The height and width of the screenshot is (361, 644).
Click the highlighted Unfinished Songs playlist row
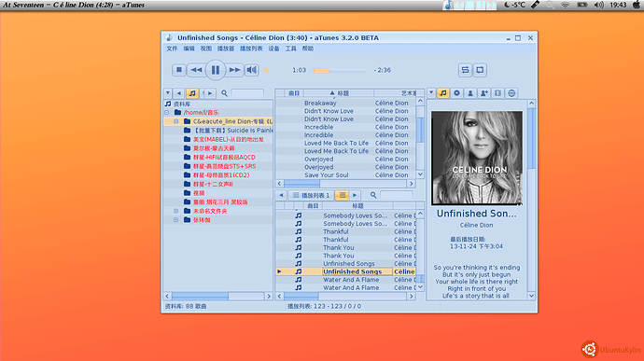pos(345,271)
